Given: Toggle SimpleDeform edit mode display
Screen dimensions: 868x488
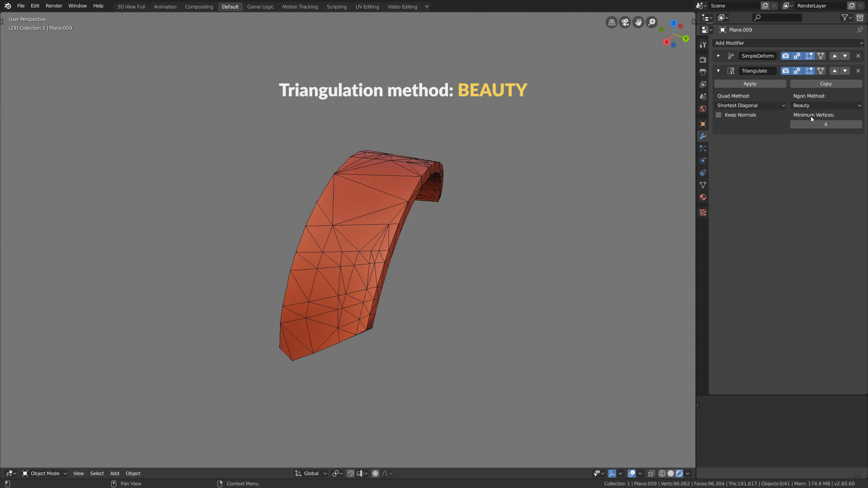Looking at the screenshot, I should (x=809, y=56).
